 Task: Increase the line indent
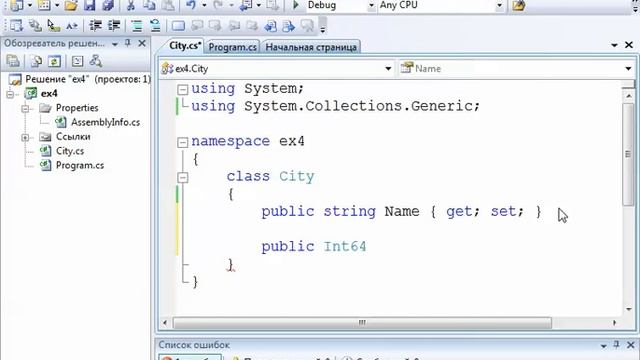(114, 26)
